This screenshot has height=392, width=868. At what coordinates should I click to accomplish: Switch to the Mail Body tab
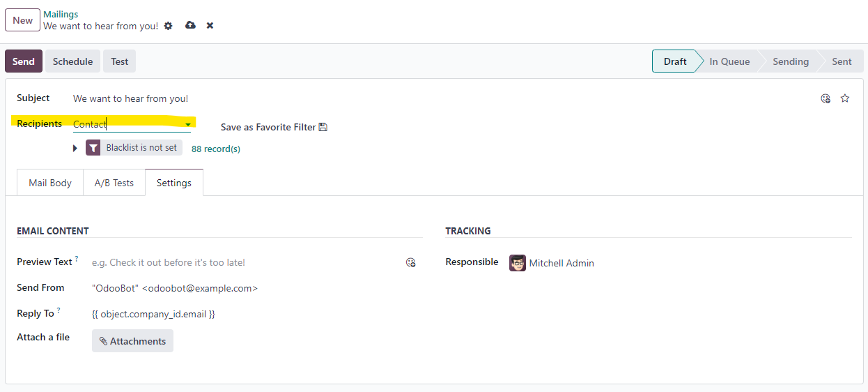(x=50, y=183)
